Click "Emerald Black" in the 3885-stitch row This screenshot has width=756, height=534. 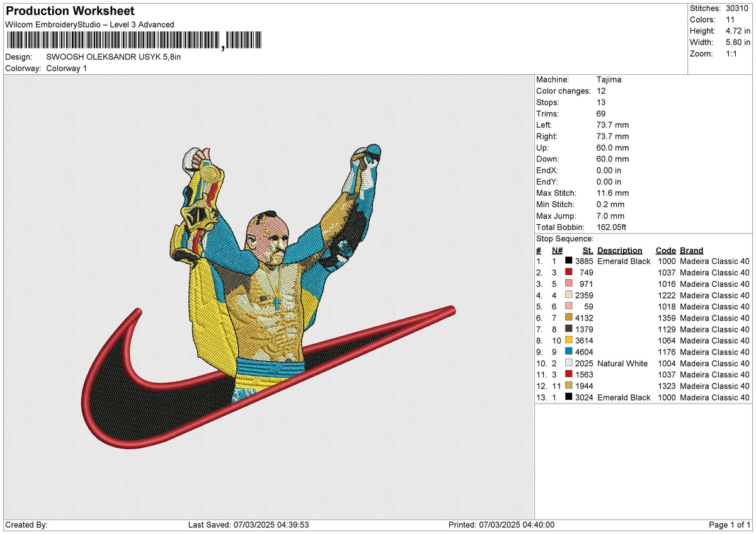coord(624,261)
